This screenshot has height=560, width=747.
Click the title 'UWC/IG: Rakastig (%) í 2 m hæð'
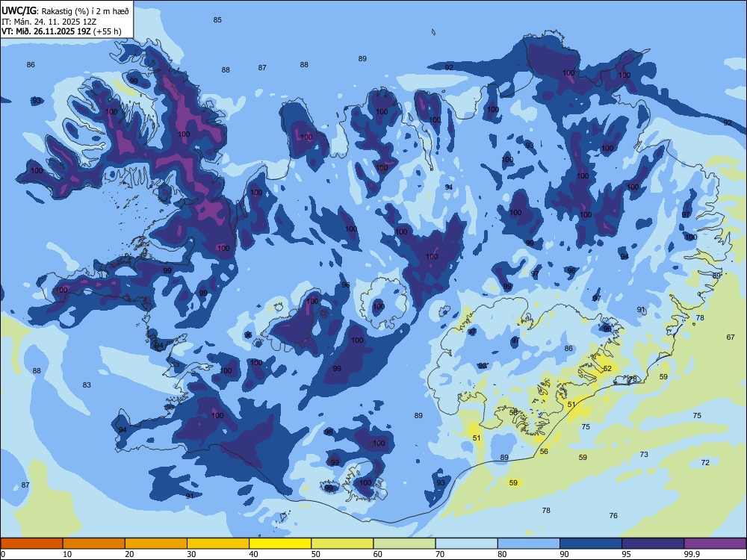pyautogui.click(x=65, y=11)
